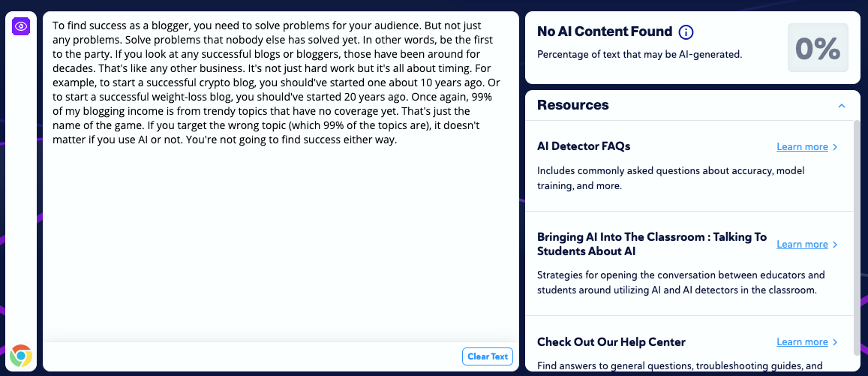The height and width of the screenshot is (376, 868).
Task: Click the info icon beside No AI Content Found
Action: [x=686, y=32]
